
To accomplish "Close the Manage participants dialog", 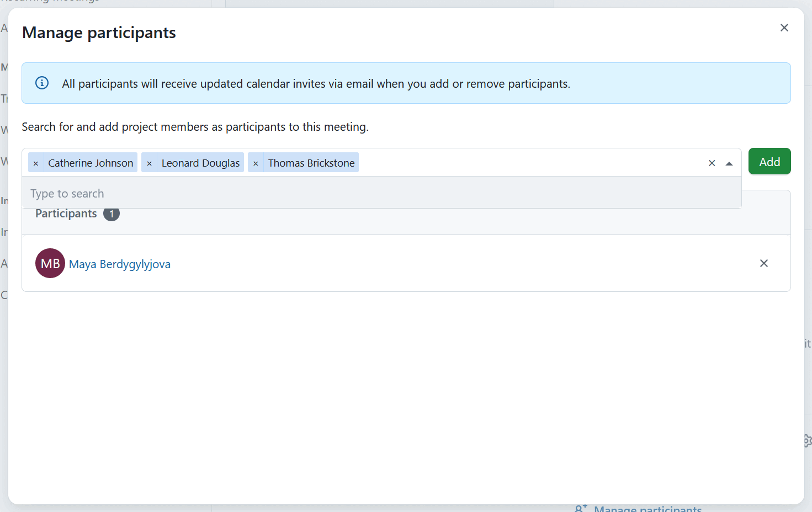I will (x=784, y=28).
